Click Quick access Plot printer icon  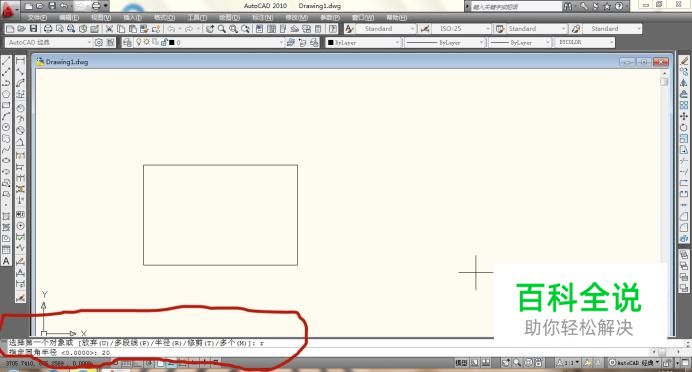tap(96, 6)
